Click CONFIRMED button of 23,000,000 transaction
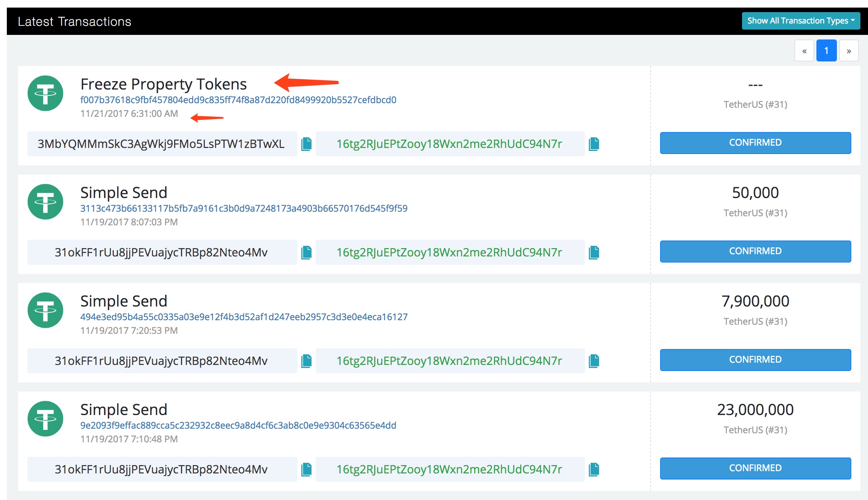The height and width of the screenshot is (500, 868). (x=755, y=469)
